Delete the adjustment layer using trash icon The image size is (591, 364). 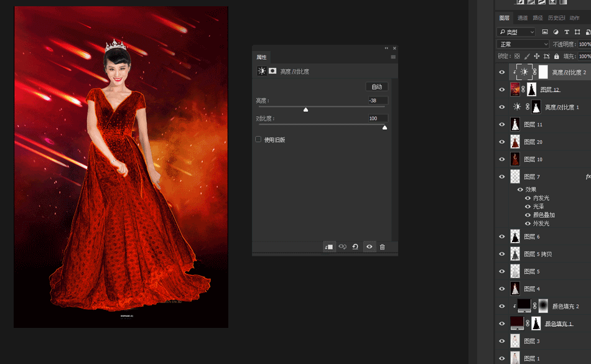382,247
